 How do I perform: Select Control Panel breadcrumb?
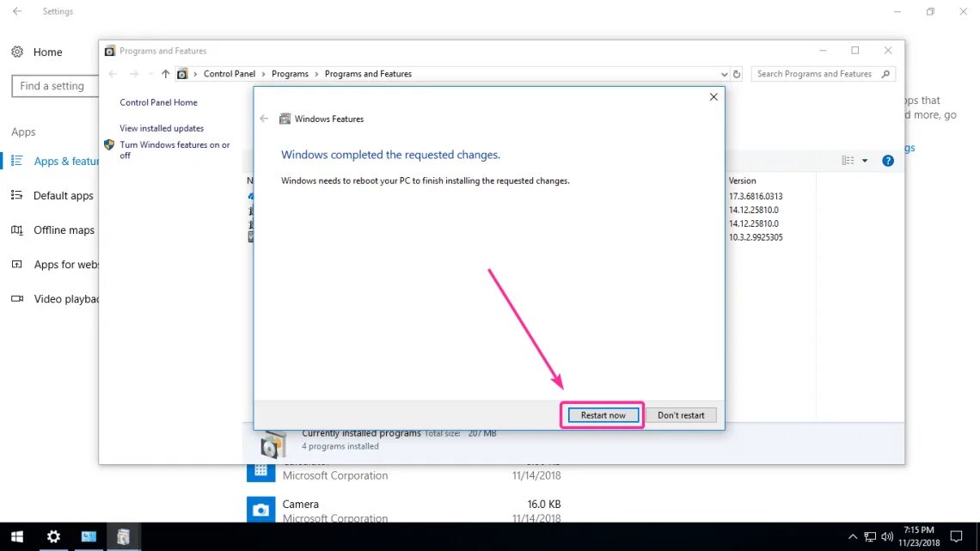[230, 74]
